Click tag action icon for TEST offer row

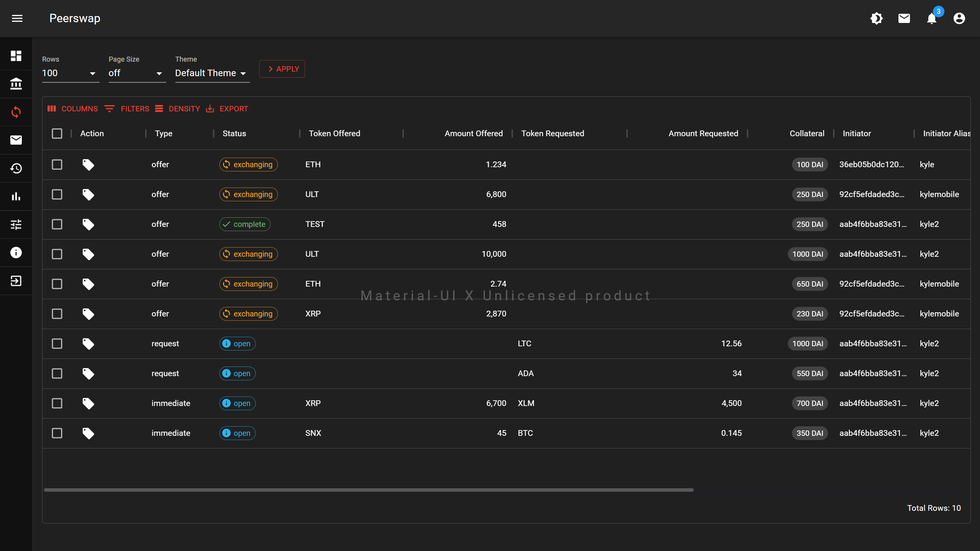(x=88, y=224)
